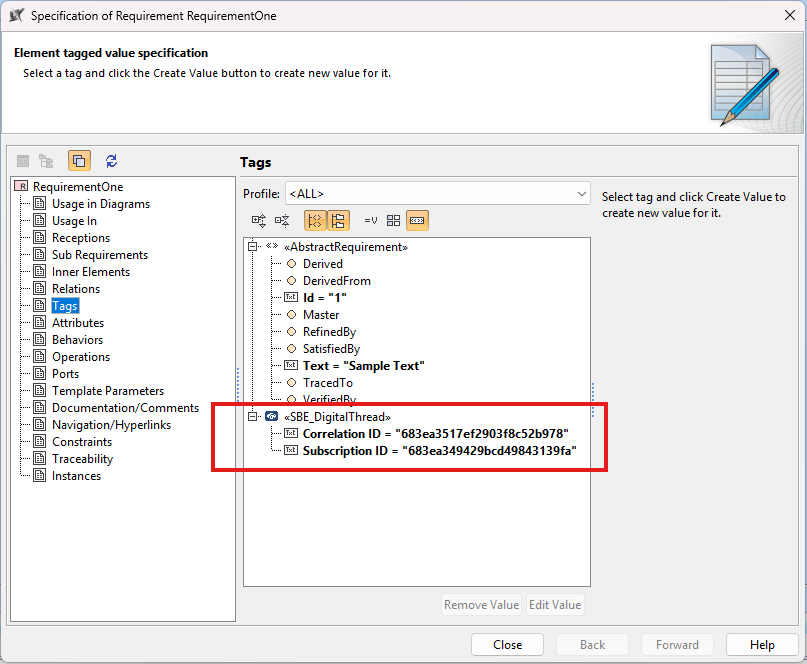Click the Close button
This screenshot has width=807, height=664.
(x=507, y=645)
